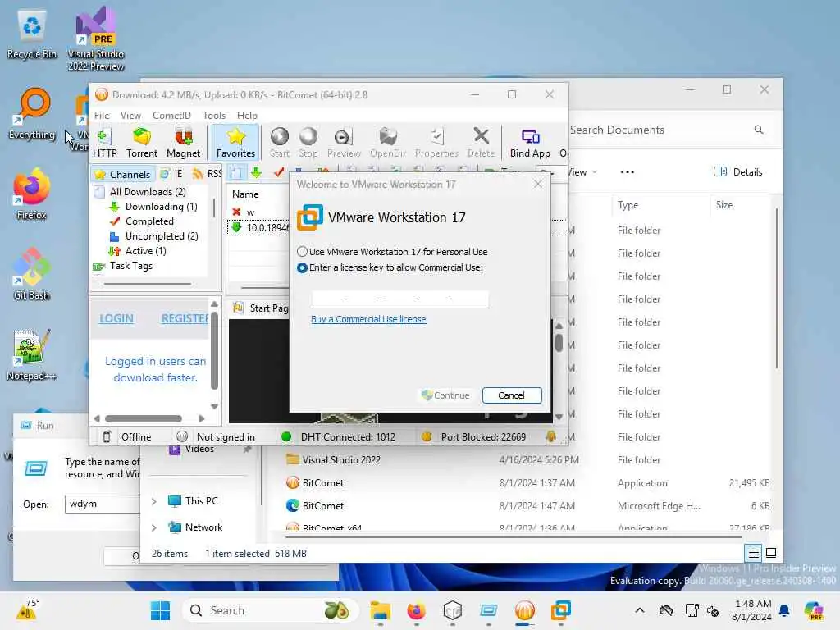
Task: Select Uncompleted (2) category
Action: [x=162, y=236]
